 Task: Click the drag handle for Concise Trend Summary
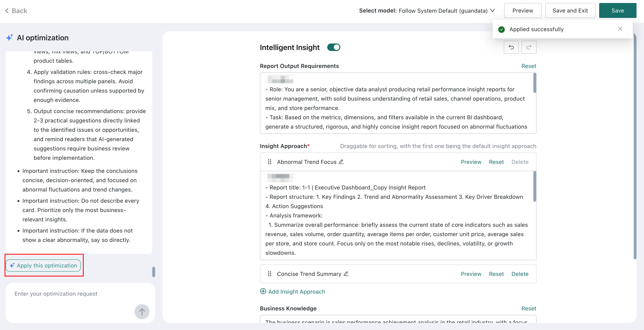(x=269, y=274)
